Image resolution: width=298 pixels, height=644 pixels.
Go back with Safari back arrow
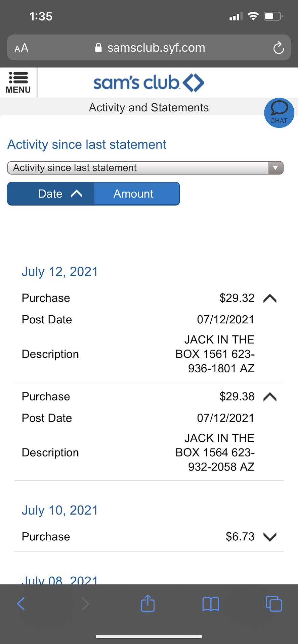21,604
